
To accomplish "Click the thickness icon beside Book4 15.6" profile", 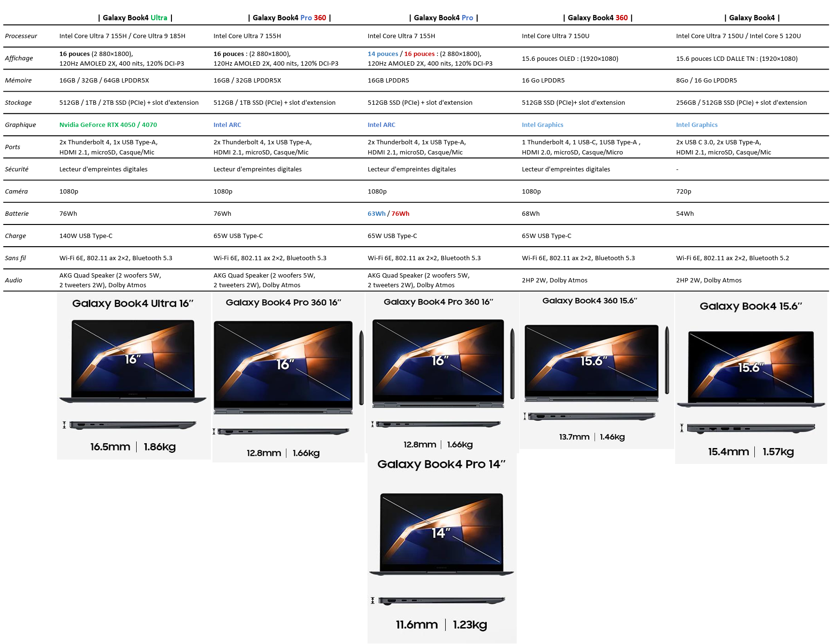I will click(682, 428).
